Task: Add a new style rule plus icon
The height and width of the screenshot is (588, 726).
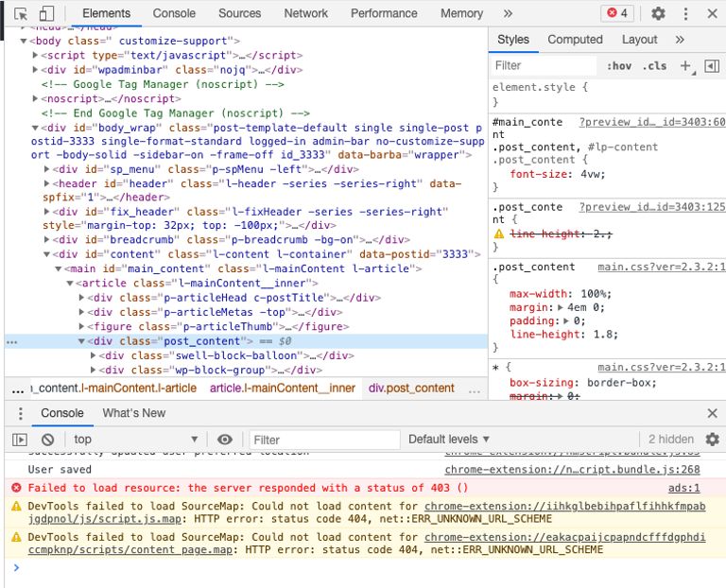Action: tap(685, 66)
